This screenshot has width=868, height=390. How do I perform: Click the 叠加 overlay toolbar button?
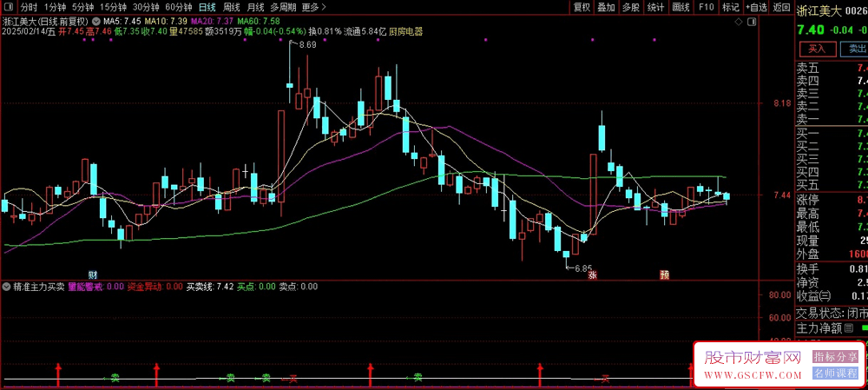click(606, 7)
